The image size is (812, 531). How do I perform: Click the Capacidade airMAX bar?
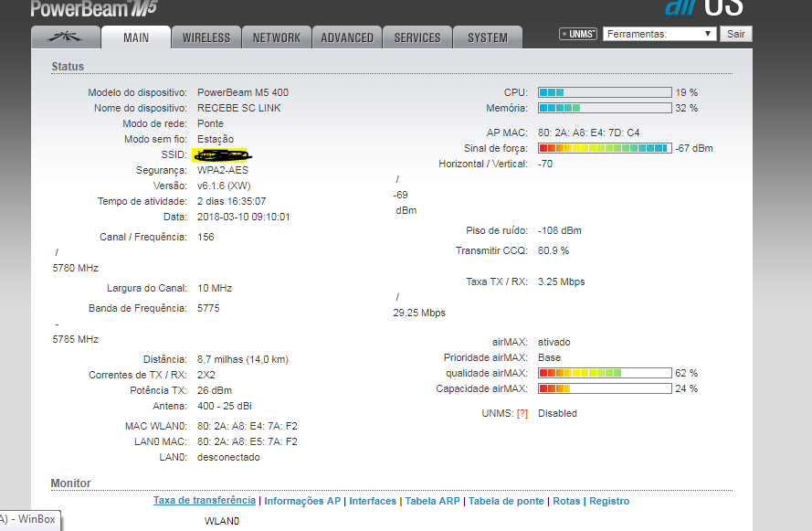pos(605,388)
